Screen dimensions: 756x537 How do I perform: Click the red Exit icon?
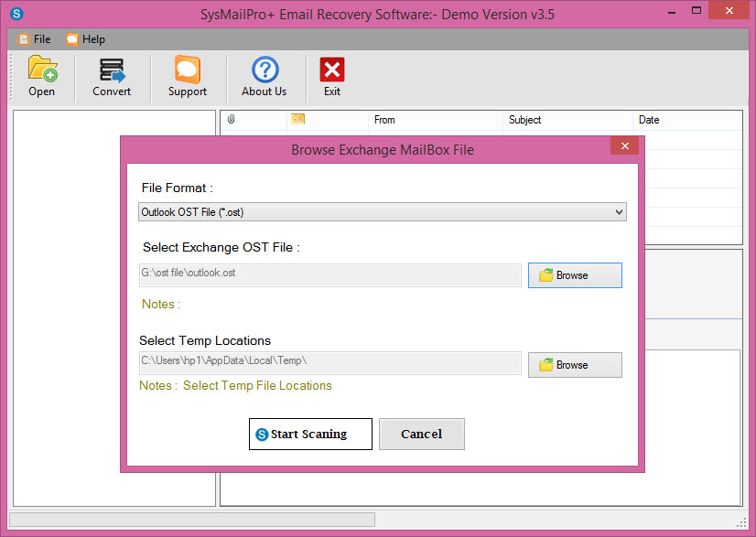tap(332, 70)
